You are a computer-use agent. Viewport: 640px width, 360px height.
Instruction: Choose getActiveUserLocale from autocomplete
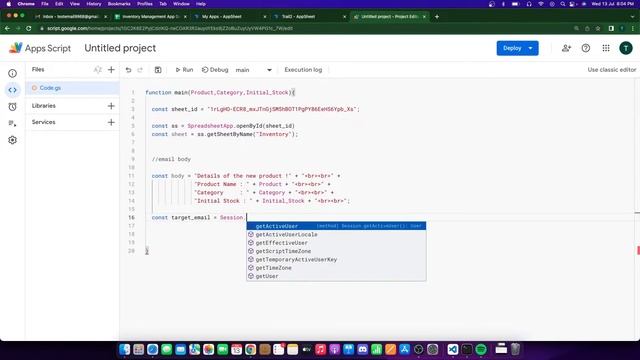[336, 235]
